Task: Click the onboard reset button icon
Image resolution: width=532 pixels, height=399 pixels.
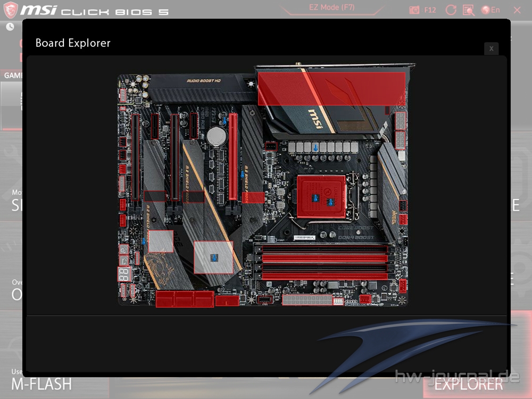Action: [x=123, y=261]
